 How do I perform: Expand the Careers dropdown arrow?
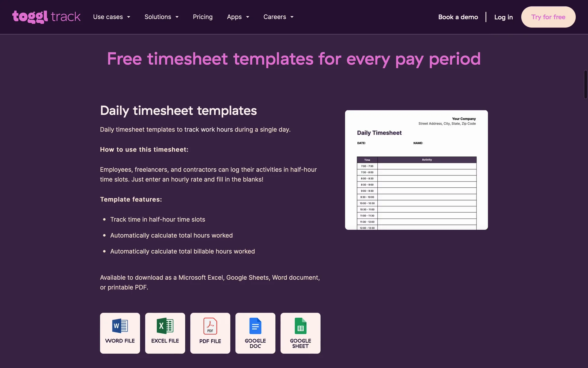292,17
